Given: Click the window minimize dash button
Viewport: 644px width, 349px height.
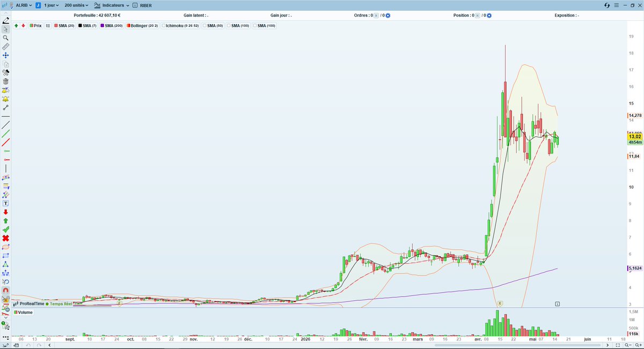Looking at the screenshot, I should pos(626,5).
